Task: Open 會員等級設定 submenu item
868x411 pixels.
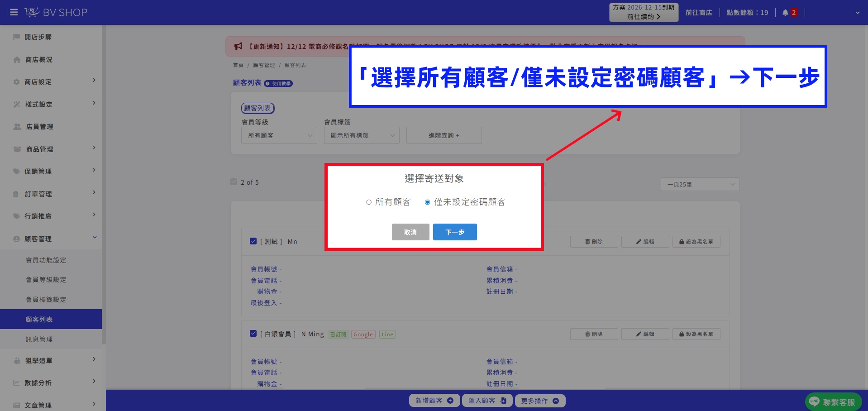Action: [46, 280]
